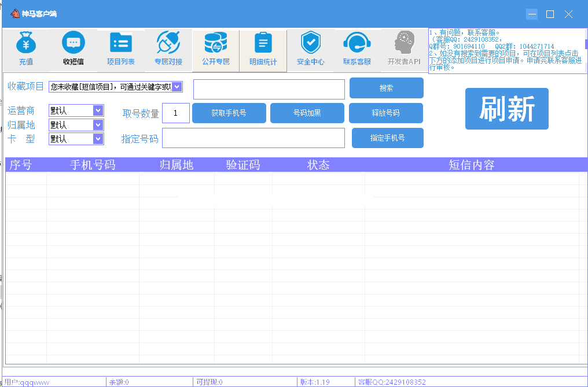
Task: Open the 安全中心 shield icon
Action: coord(311,42)
